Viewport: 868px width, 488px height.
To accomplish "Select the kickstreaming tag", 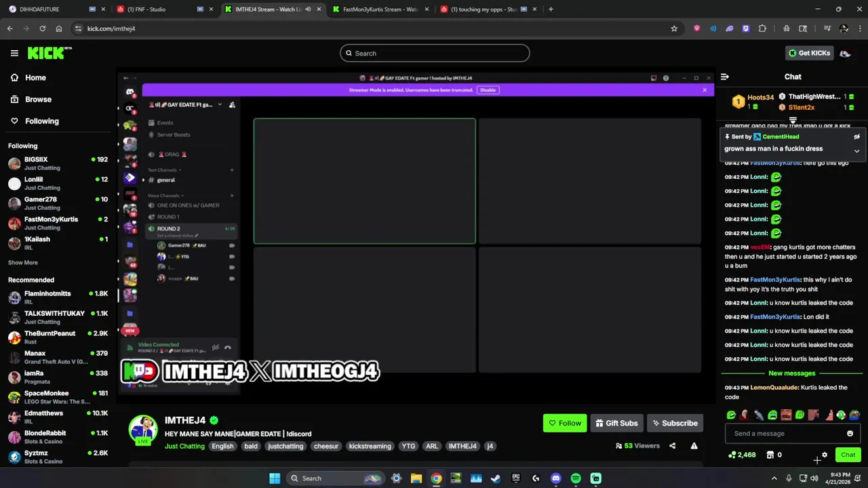I will 370,446.
